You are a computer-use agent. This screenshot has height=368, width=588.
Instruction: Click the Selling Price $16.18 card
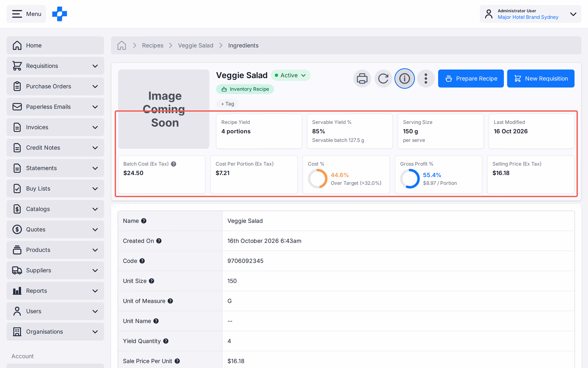[x=531, y=175]
